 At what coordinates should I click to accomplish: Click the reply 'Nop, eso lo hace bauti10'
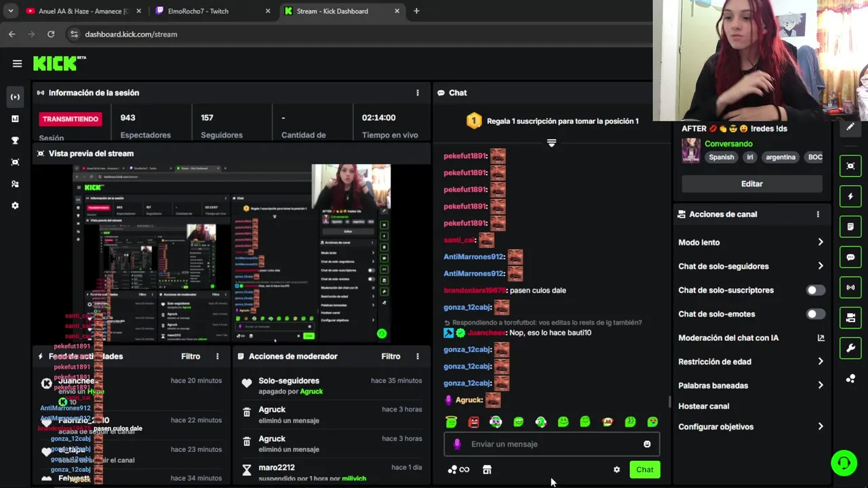(x=549, y=333)
